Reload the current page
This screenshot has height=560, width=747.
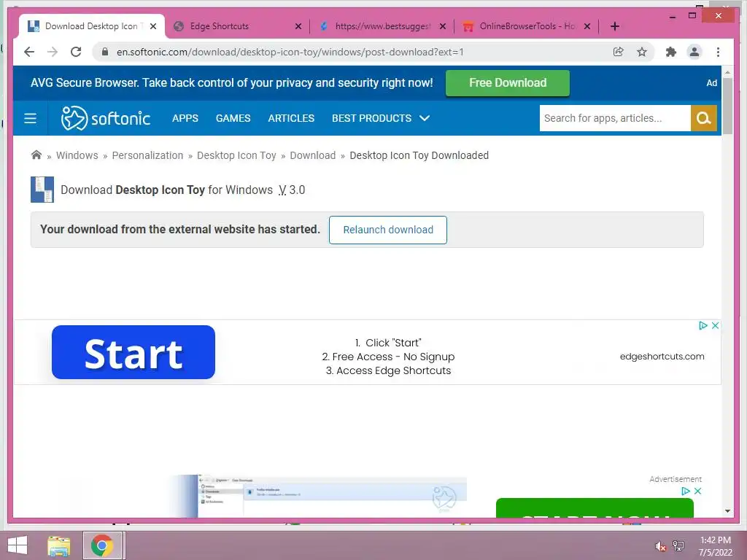[76, 52]
